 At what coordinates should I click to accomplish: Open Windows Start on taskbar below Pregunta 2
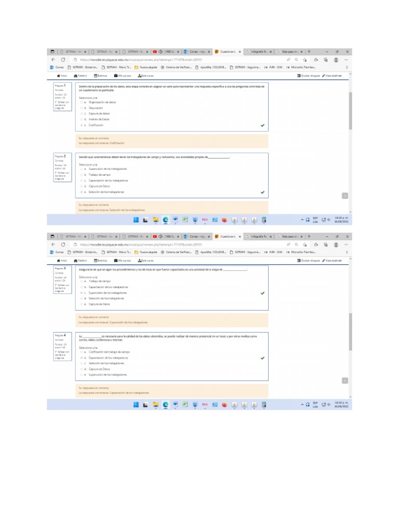pos(136,220)
